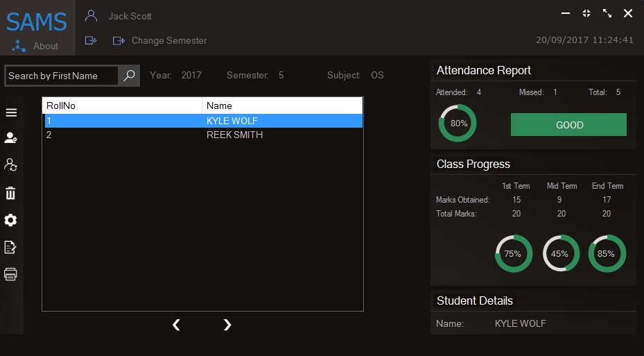Screen dimensions: 644x356
Task: Click the Change Semester arrow icon
Action: tap(119, 41)
